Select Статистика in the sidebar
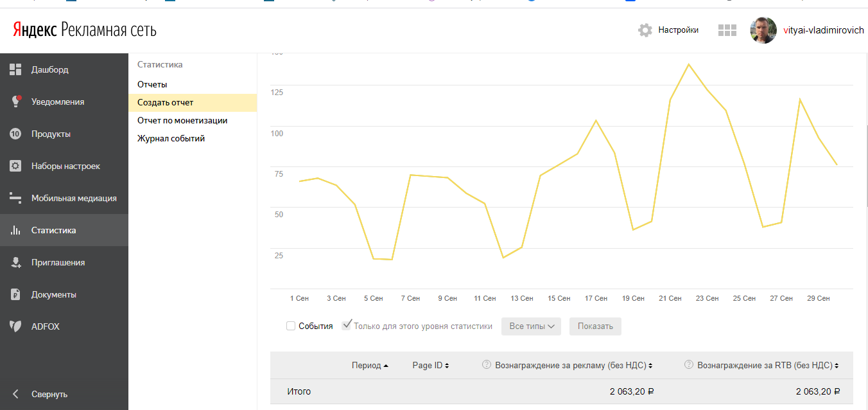Image resolution: width=868 pixels, height=410 pixels. (x=53, y=230)
